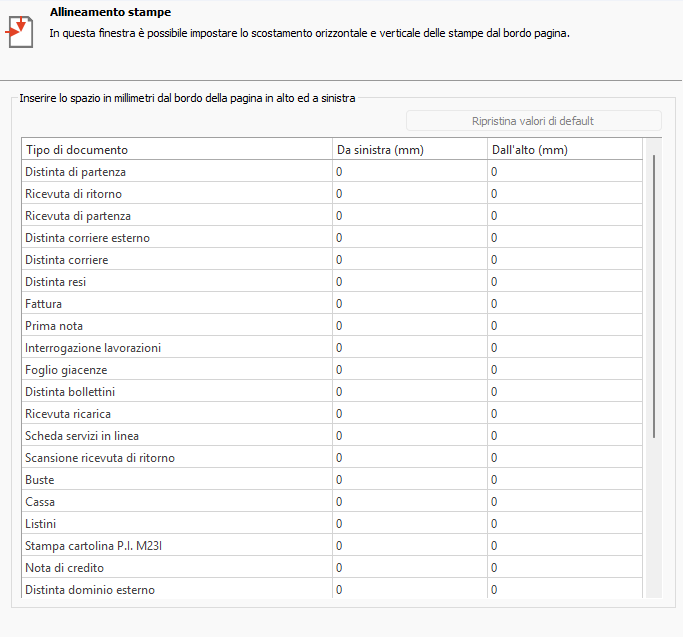Click Scheda servizi in linea row label
This screenshot has height=637, width=683.
82,436
